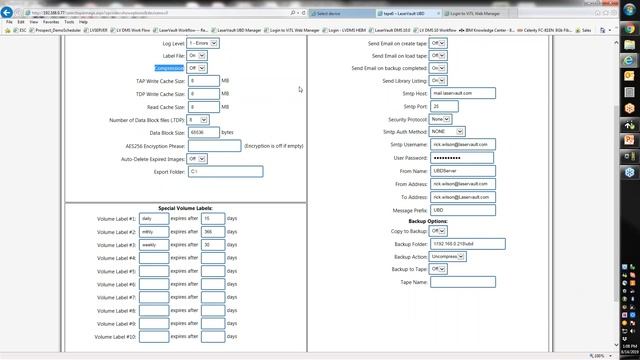Open the Security Protocol dropdown

tap(440, 119)
